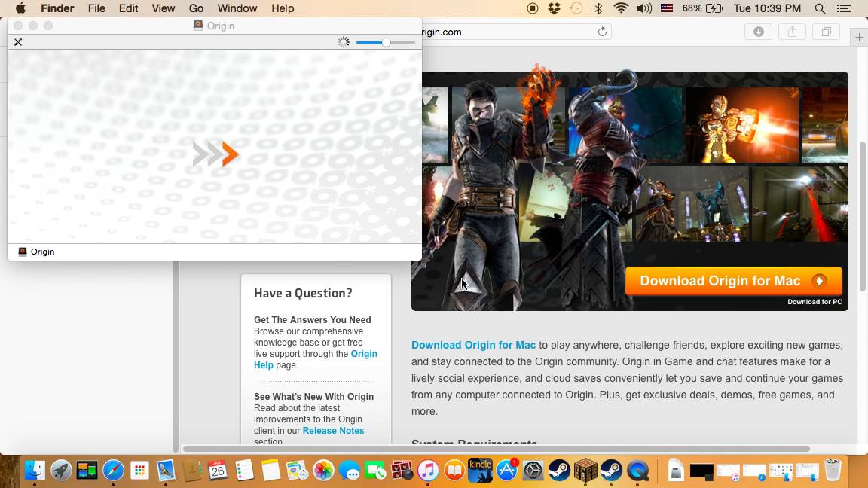Screen dimensions: 868x488
Task: Open Notification Center
Action: 844,8
